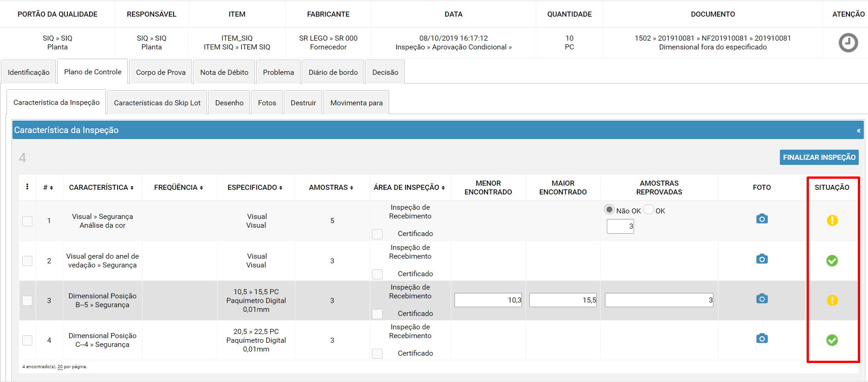Sort by the # column
The height and width of the screenshot is (382, 868).
point(48,188)
